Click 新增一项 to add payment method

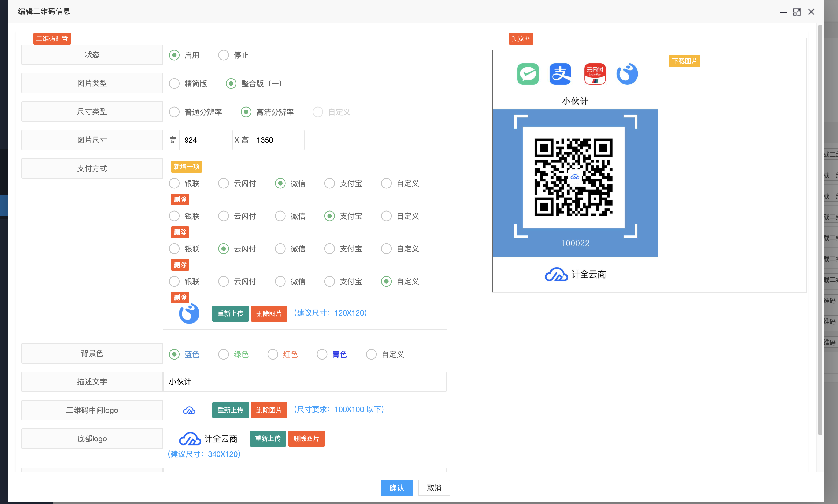tap(186, 167)
